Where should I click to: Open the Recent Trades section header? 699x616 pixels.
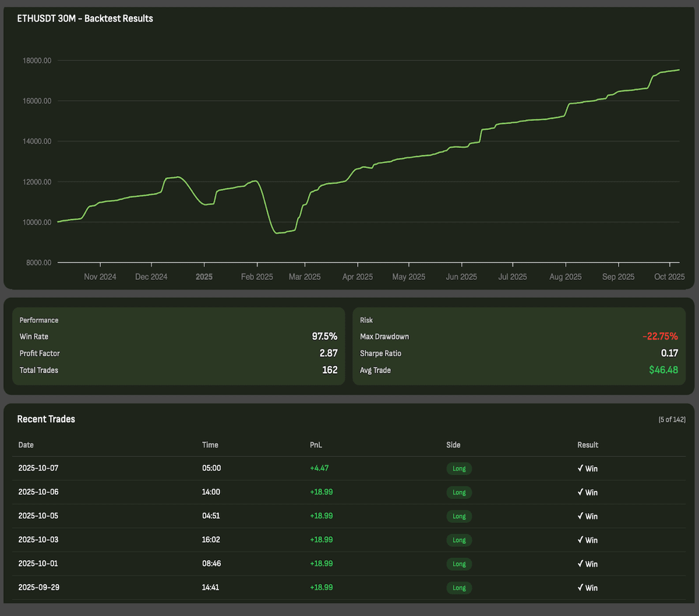[x=46, y=419]
